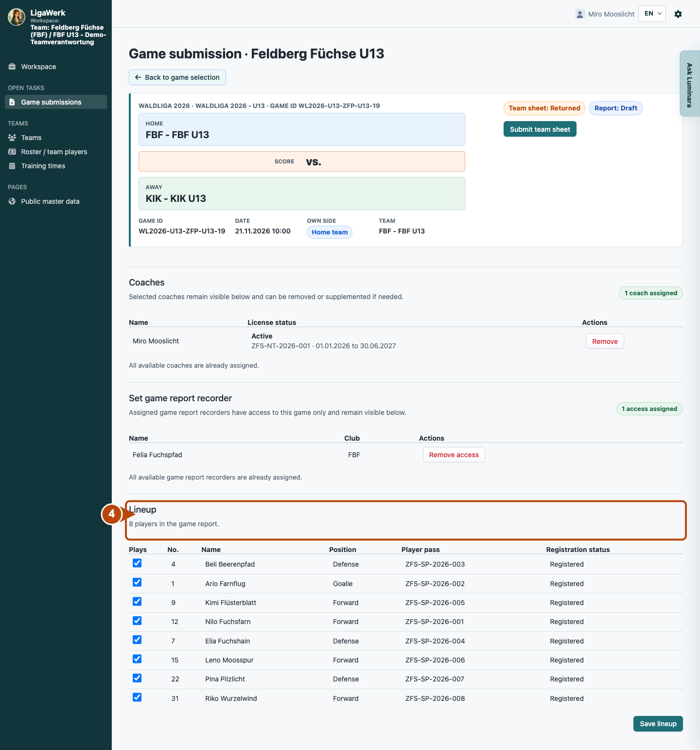Screen dimensions: 700x750
Task: Open Workspace in the sidebar
Action: (x=56, y=67)
